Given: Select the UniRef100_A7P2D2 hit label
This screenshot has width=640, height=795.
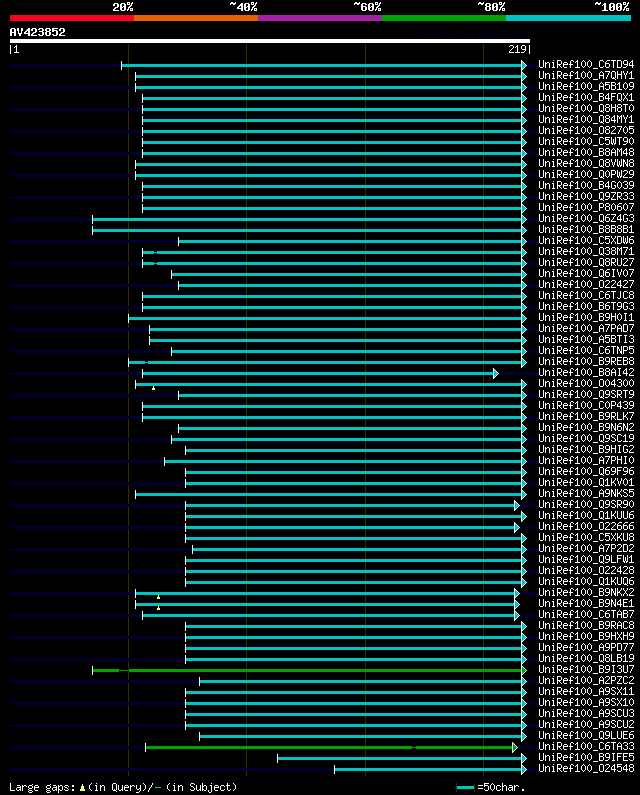Looking at the screenshot, I should tap(586, 549).
